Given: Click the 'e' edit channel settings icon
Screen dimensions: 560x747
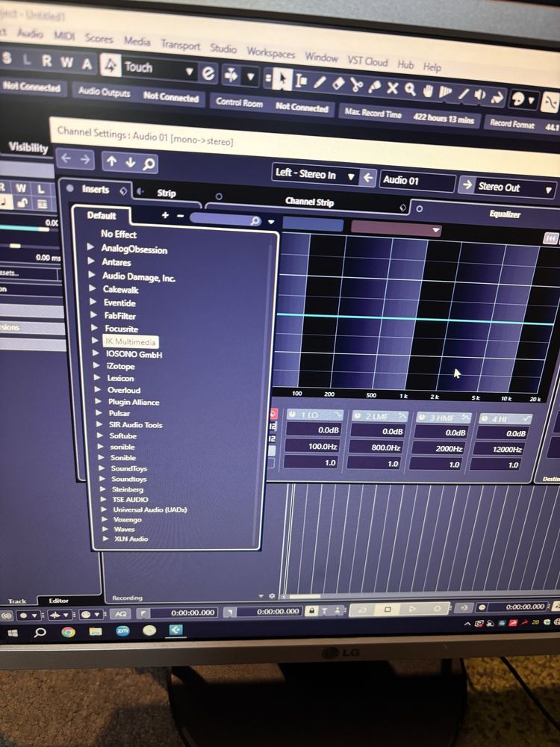Looking at the screenshot, I should coord(208,73).
